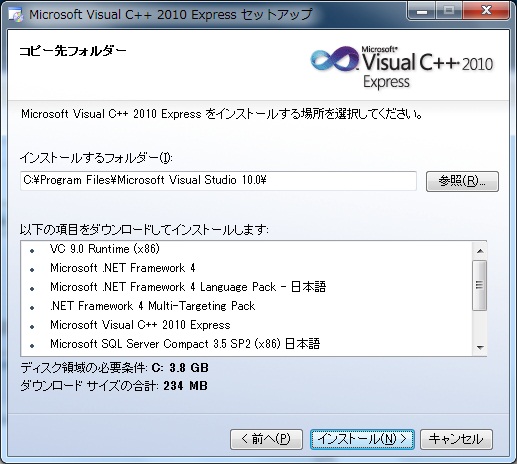Screen dimensions: 517x464
Task: Open folder browser with 参照(R)... button
Action: [x=462, y=181]
